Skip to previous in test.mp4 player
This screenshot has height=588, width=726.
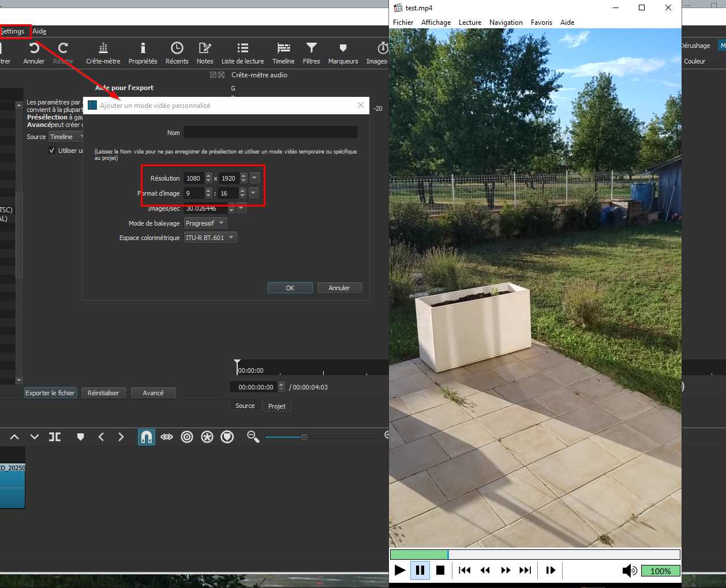[465, 570]
